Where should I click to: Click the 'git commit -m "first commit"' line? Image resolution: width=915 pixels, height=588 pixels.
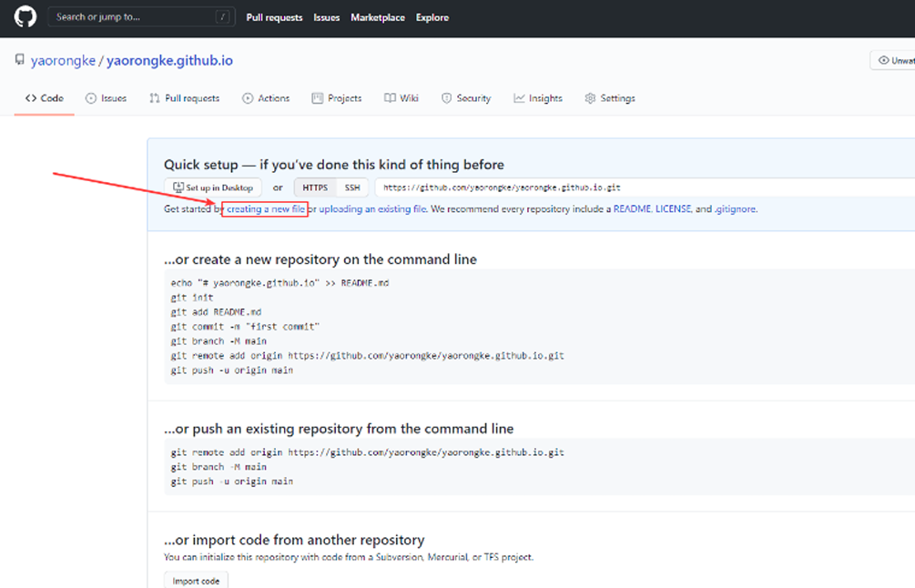(245, 327)
